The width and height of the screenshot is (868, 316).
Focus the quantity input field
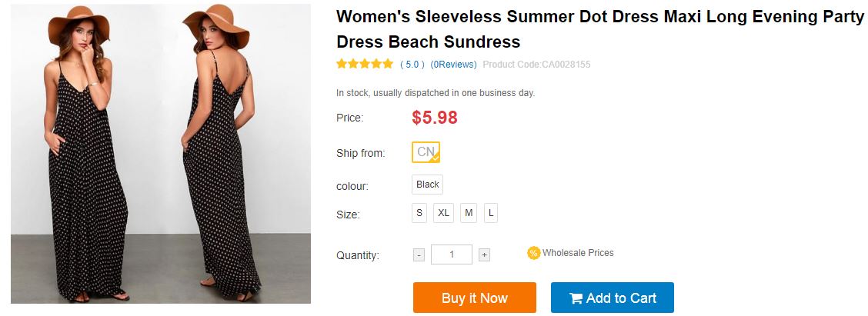(x=451, y=254)
